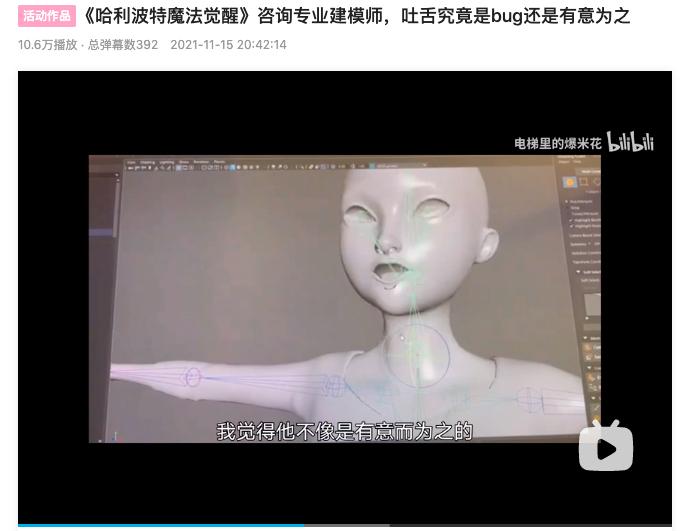This screenshot has width=682, height=531.
Task: Click the 2021-11-15 upload timestamp
Action: pyautogui.click(x=228, y=45)
